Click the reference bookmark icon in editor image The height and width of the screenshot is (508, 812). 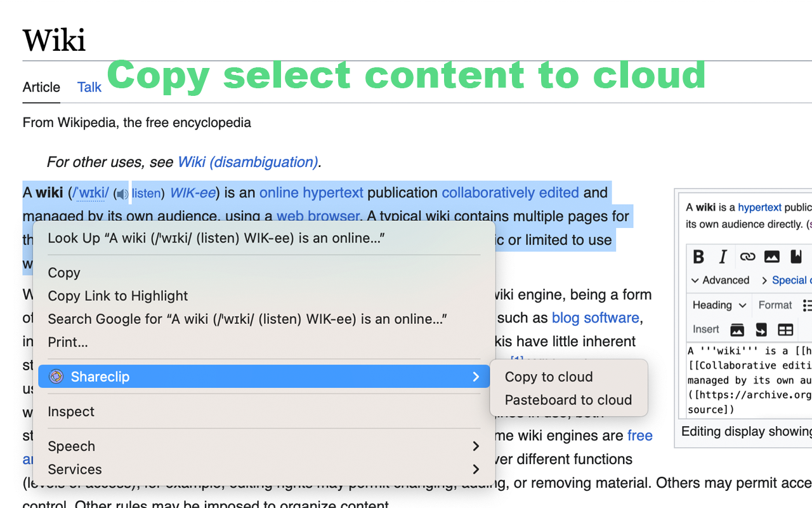pos(796,257)
